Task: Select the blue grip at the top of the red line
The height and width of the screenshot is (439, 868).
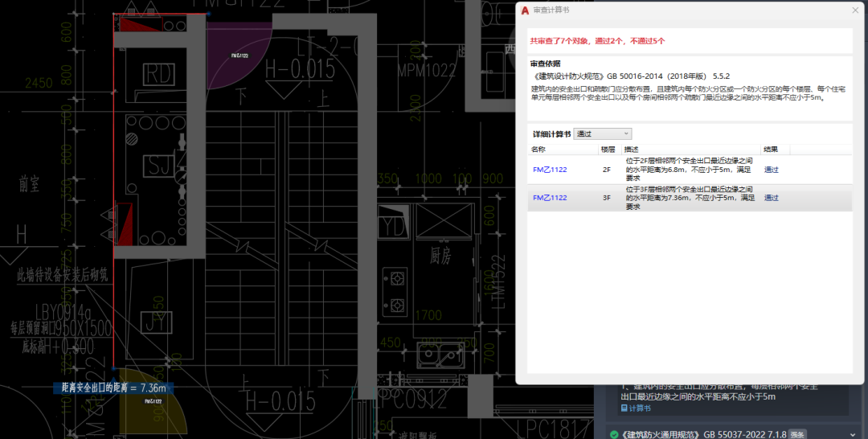Action: (209, 14)
